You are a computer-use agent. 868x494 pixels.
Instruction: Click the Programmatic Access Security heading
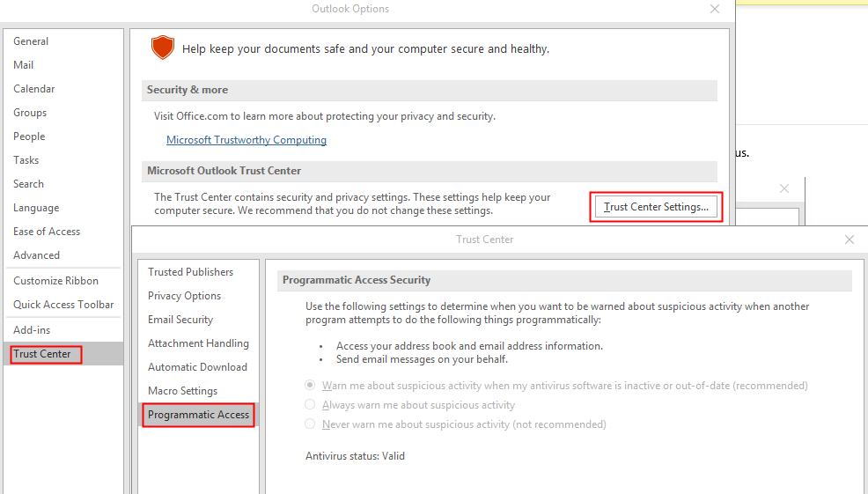tap(357, 280)
